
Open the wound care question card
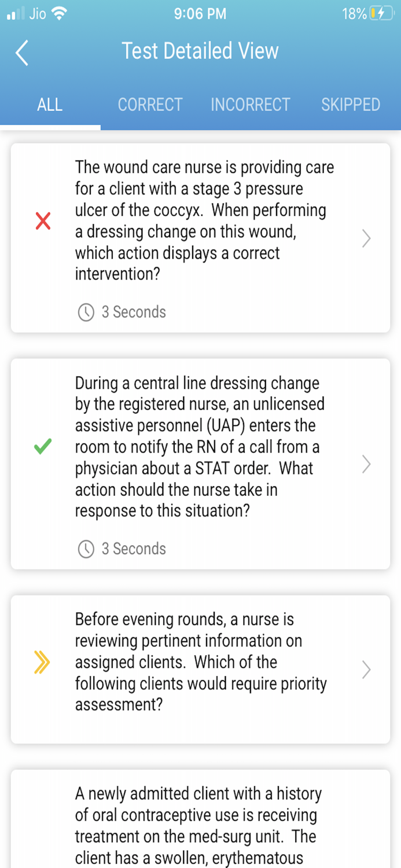coord(200,237)
